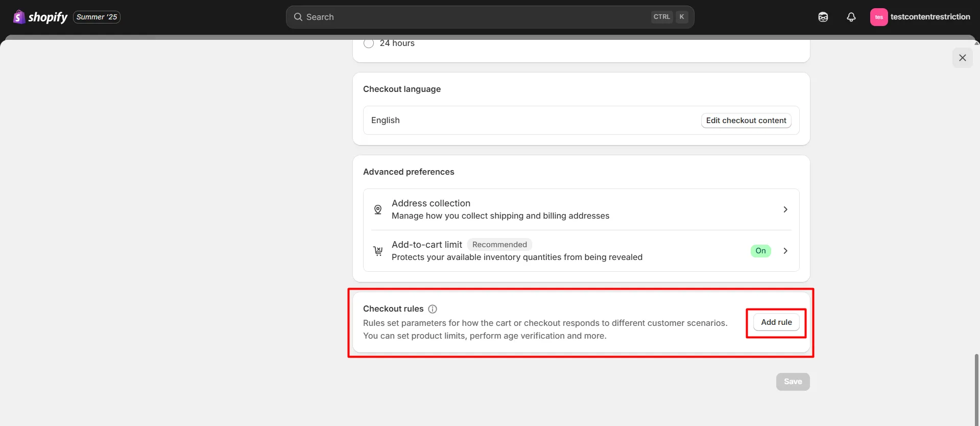
Task: Click Edit checkout content button
Action: (x=746, y=121)
